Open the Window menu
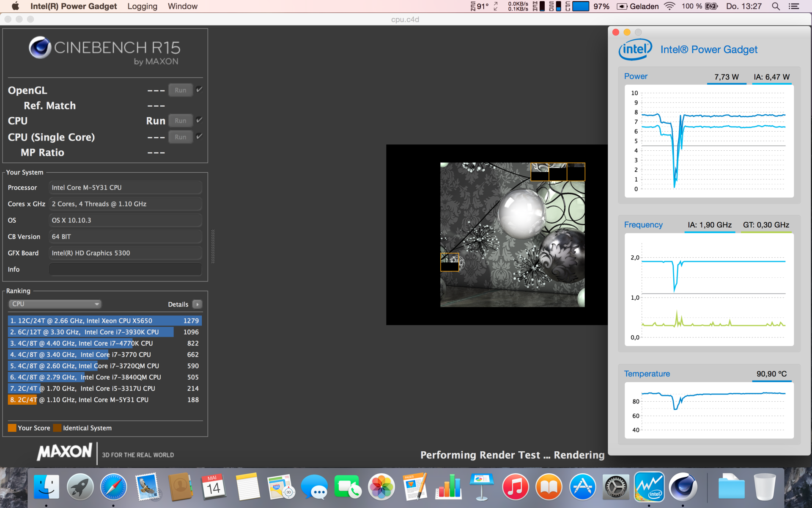The height and width of the screenshot is (508, 812). point(182,6)
